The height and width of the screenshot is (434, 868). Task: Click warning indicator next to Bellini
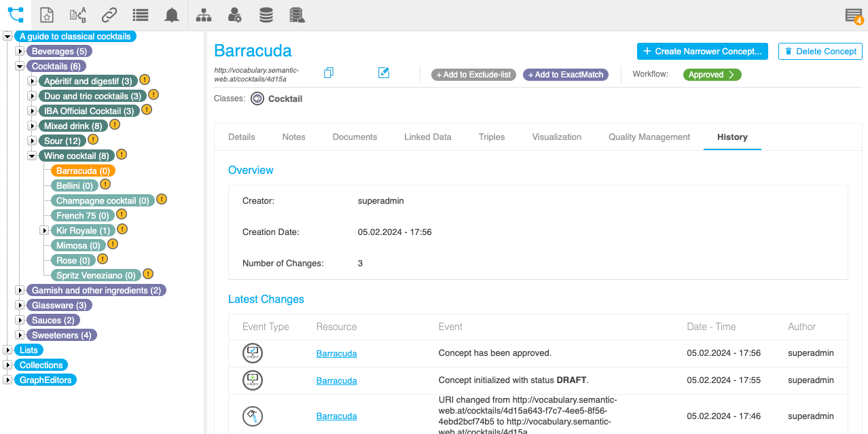pyautogui.click(x=105, y=185)
